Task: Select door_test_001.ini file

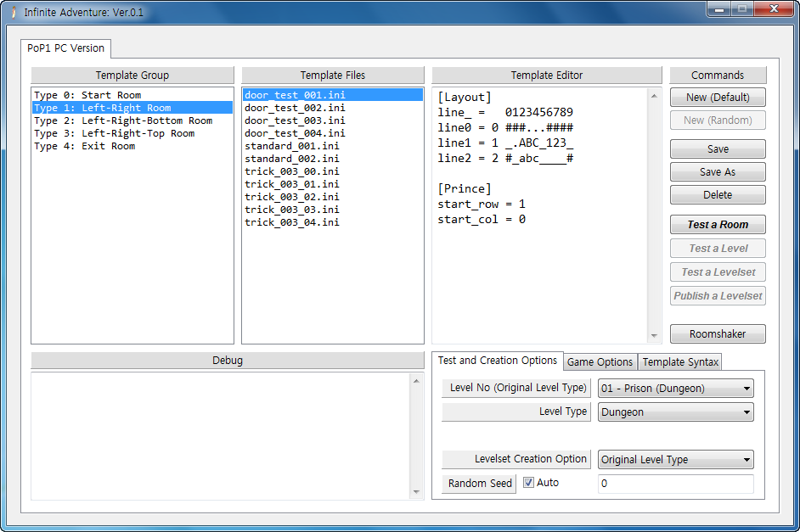Action: (333, 95)
